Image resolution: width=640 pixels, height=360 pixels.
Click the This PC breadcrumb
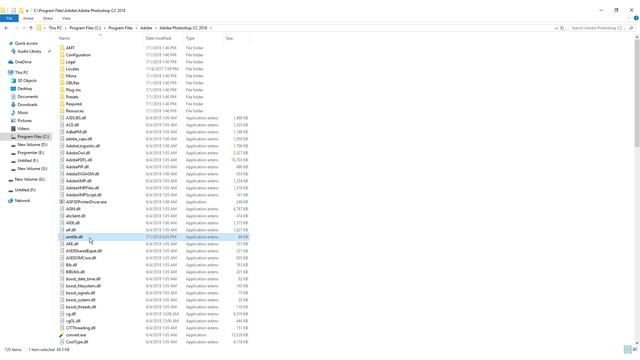[55, 28]
